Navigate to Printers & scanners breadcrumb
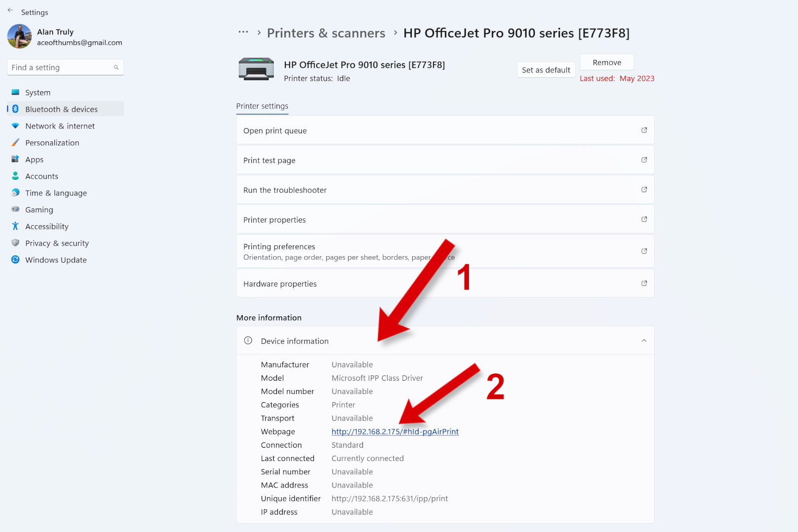The height and width of the screenshot is (532, 798). click(326, 33)
